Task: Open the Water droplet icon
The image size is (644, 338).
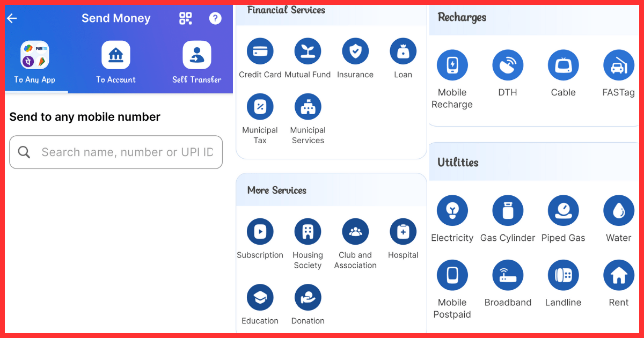Action: [x=619, y=210]
